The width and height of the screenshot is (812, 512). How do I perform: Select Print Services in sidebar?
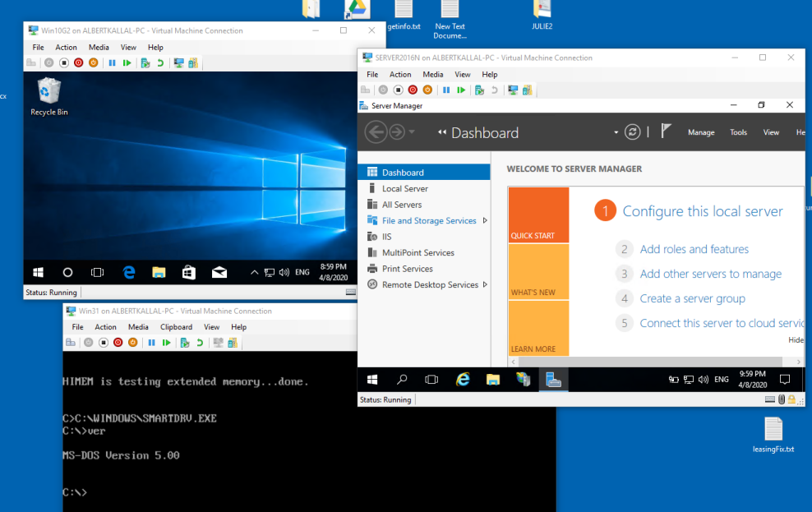click(x=423, y=269)
